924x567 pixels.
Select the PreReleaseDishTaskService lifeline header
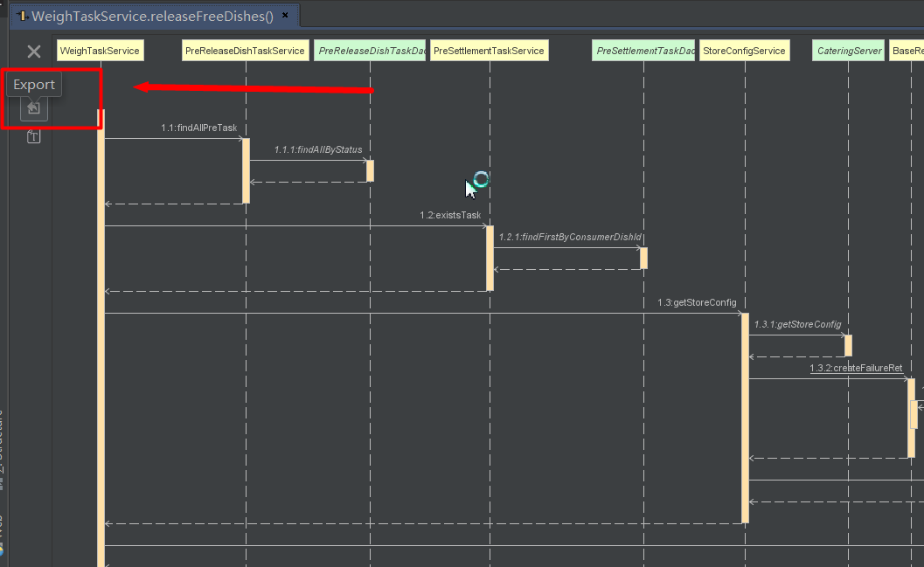pyautogui.click(x=245, y=50)
